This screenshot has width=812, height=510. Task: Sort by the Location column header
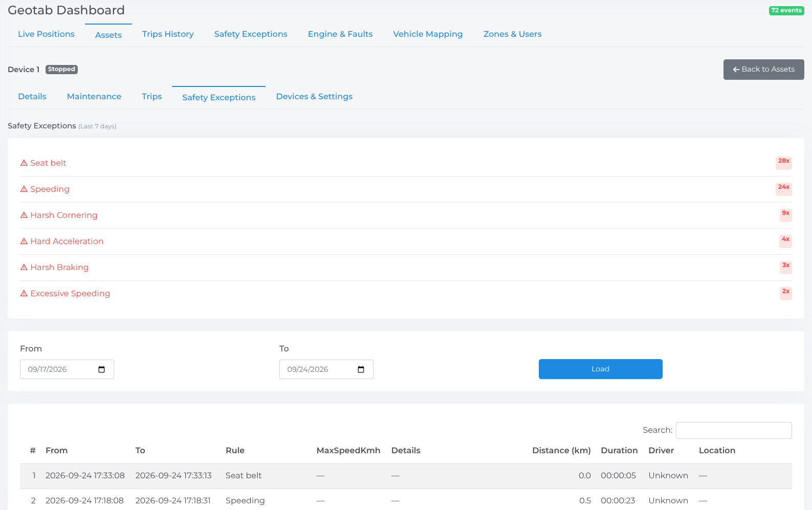coord(717,450)
